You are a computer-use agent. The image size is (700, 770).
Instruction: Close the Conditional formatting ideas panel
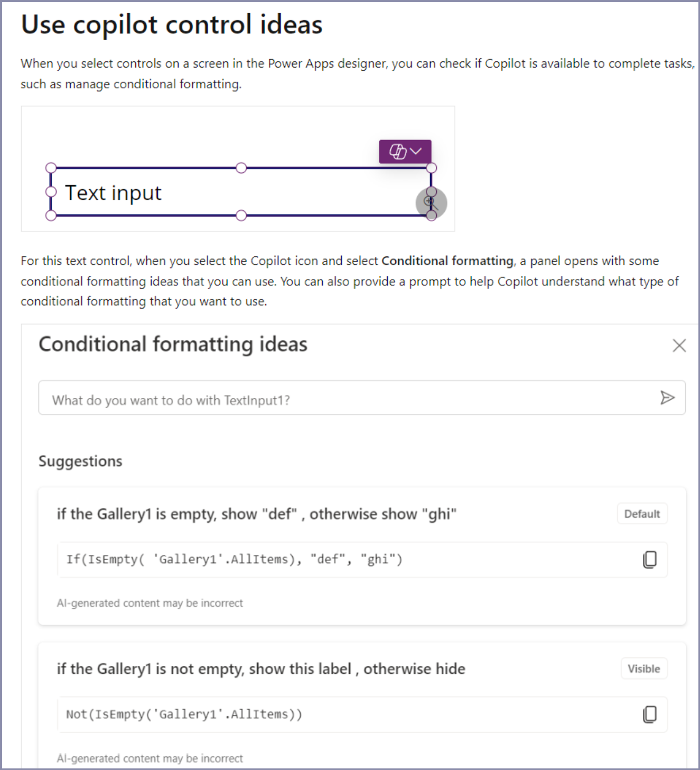click(679, 345)
